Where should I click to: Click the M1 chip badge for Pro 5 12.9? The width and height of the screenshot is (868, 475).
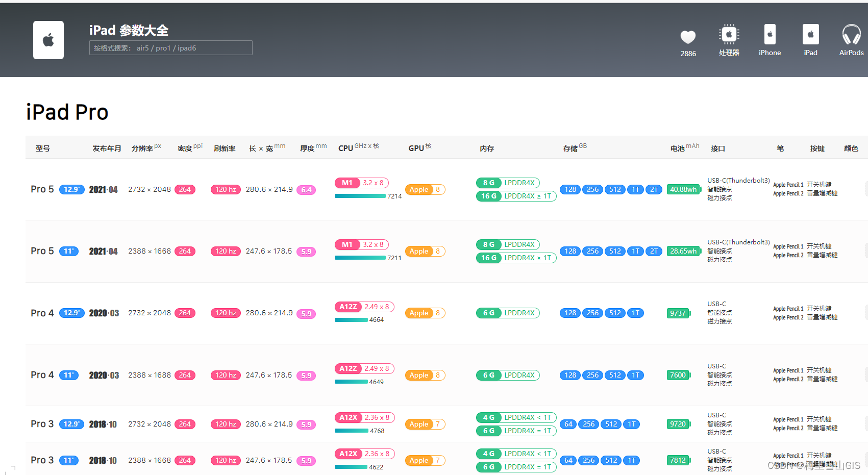tap(348, 183)
